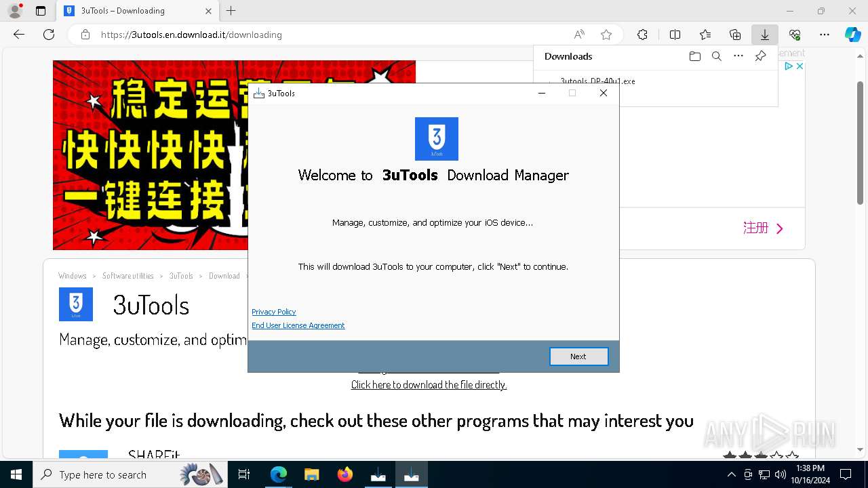Viewport: 868px width, 488px height.
Task: Click here to download the file directly
Action: coord(429,384)
